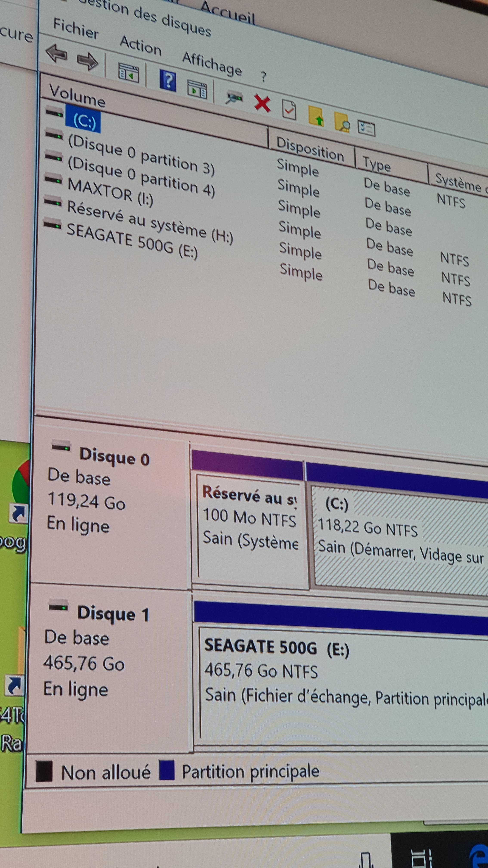Click the checklist settings toolbar icon
The height and width of the screenshot is (868, 488).
[366, 128]
